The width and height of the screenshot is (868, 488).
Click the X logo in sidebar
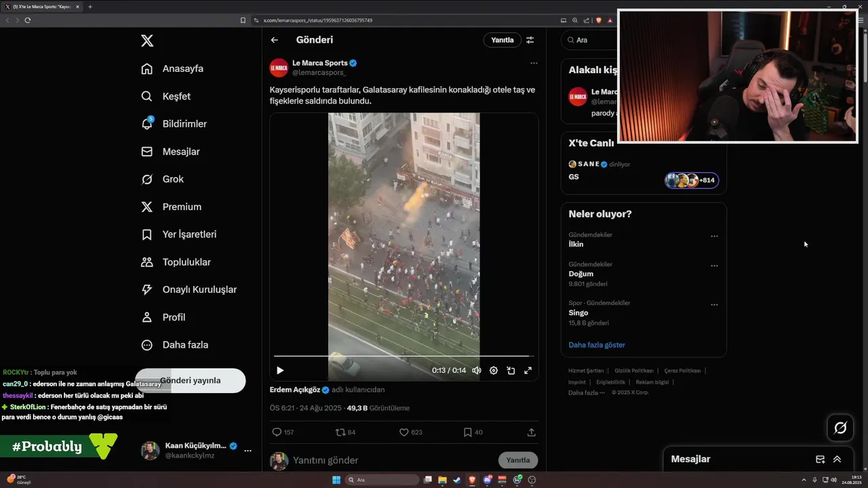click(x=147, y=41)
